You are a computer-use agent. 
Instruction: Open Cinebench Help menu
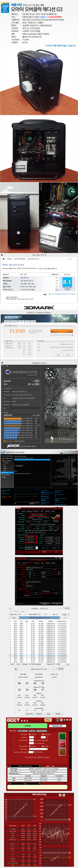[x=7, y=366]
